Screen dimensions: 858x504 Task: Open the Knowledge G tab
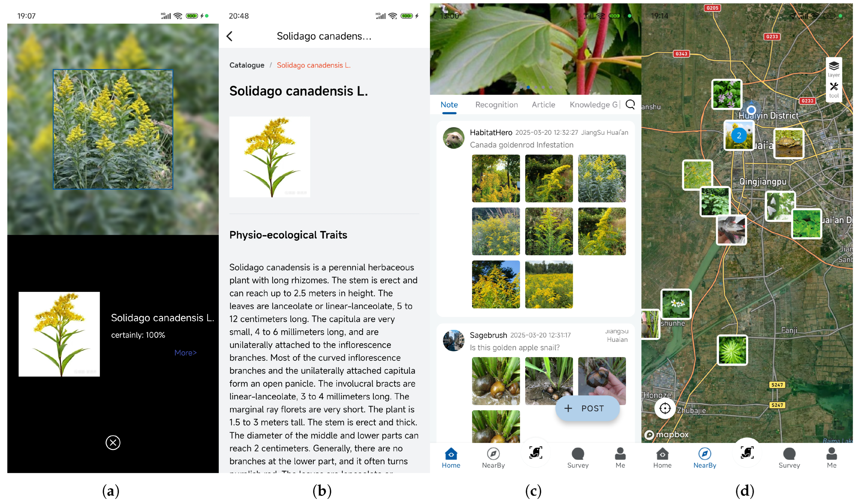click(593, 105)
